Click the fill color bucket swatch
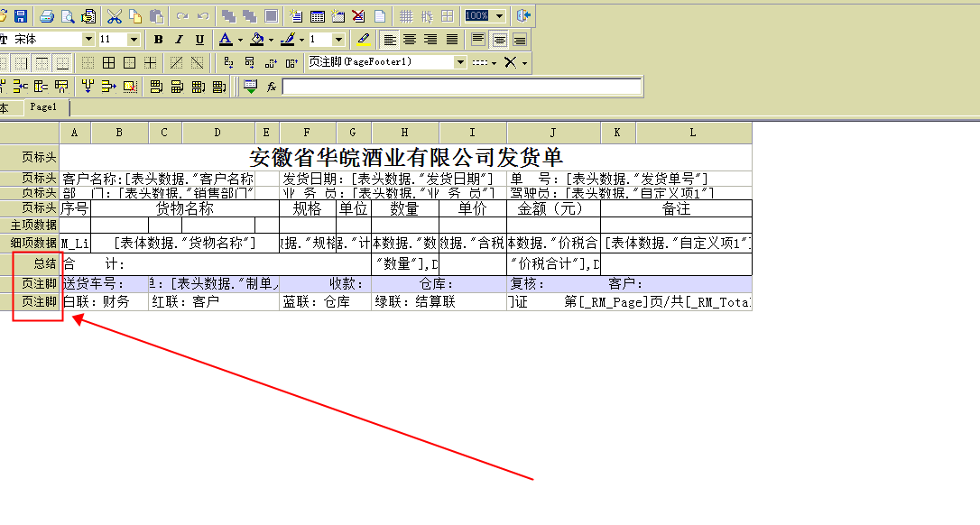Viewport: 980px width, 525px height. pos(257,40)
